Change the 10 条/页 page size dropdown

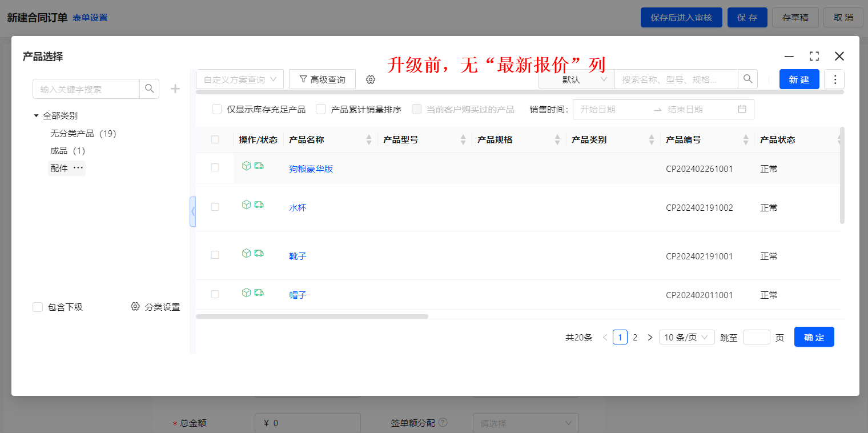(x=687, y=337)
